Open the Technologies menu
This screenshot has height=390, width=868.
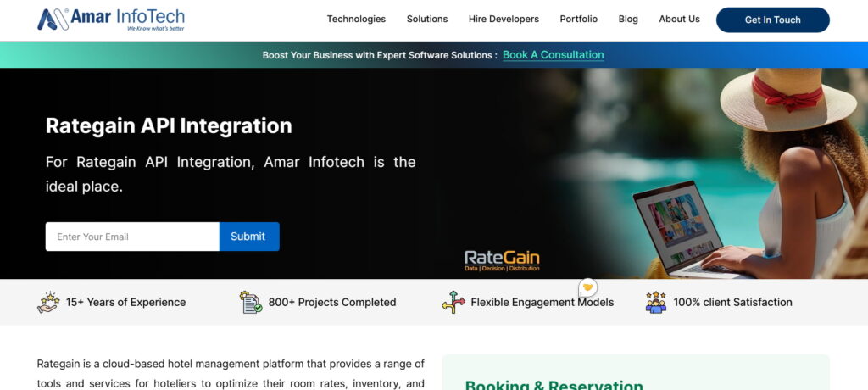[x=356, y=19]
